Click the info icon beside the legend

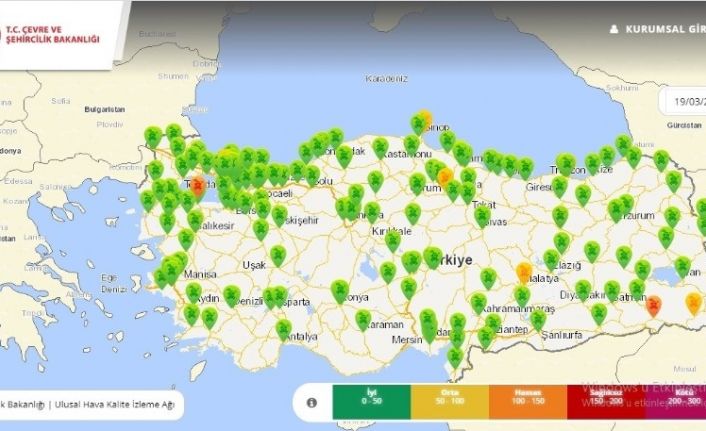311,402
